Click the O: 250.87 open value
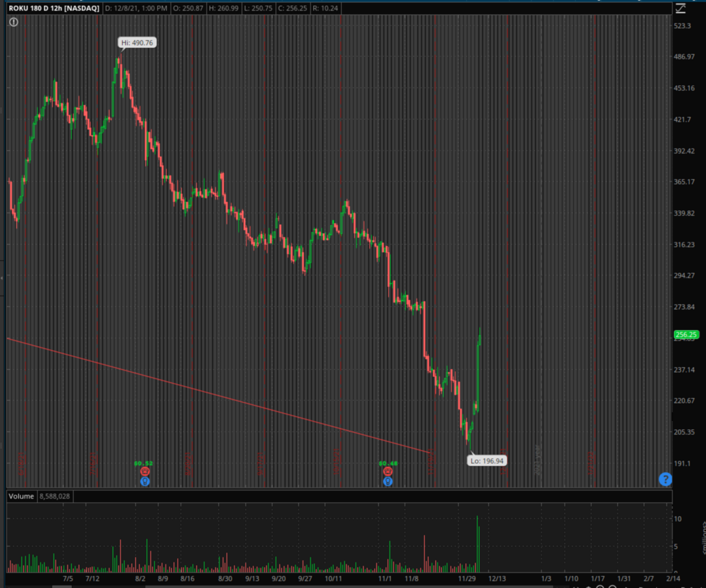 coord(188,8)
